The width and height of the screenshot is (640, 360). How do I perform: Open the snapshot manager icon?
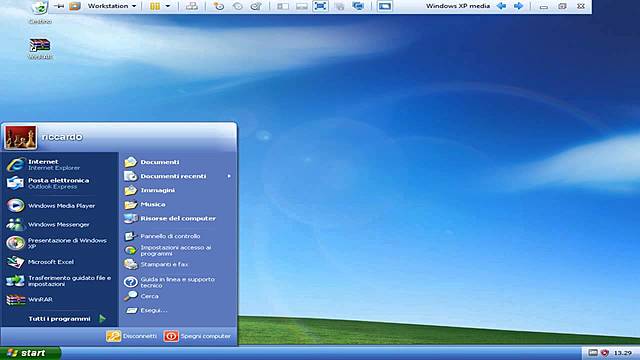click(x=256, y=6)
